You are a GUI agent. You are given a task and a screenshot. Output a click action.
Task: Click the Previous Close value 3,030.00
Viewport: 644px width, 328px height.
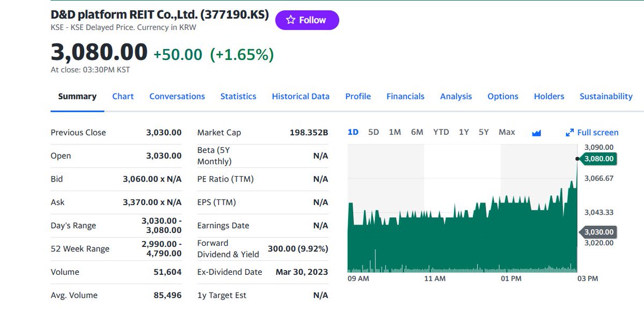164,133
